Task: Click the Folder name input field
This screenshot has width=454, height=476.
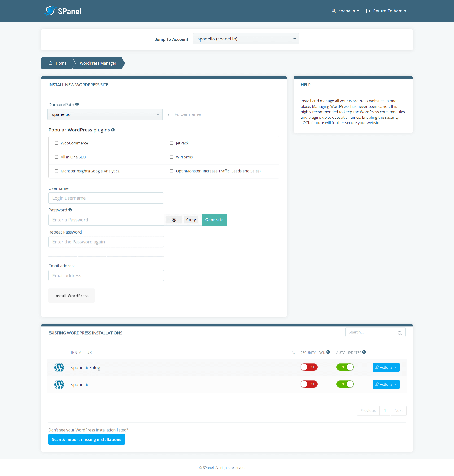Action: 220,114
